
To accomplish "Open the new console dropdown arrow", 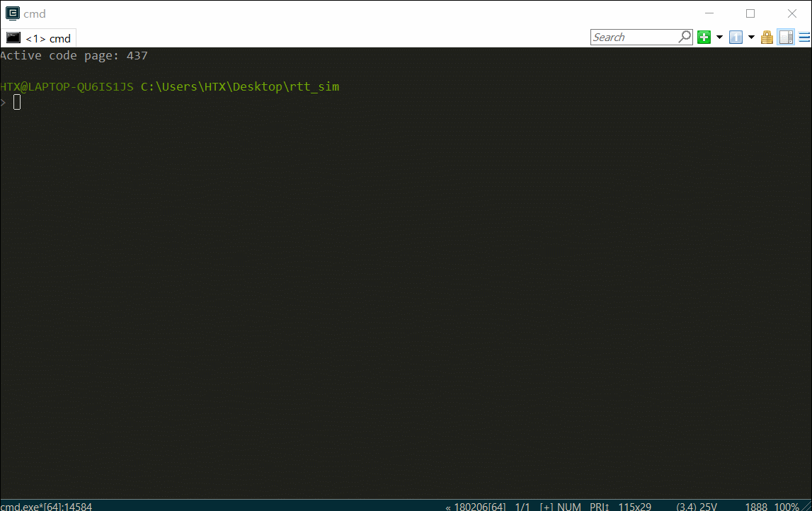I will 719,38.
